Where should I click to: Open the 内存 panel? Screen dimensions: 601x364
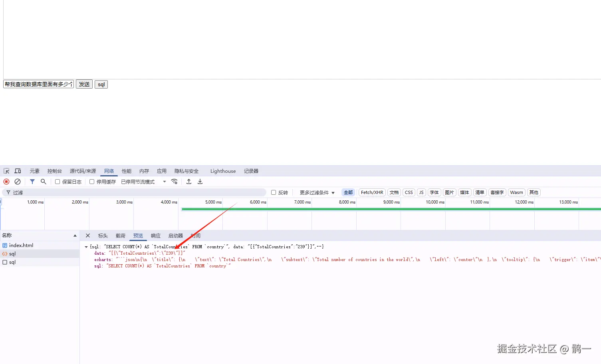144,171
